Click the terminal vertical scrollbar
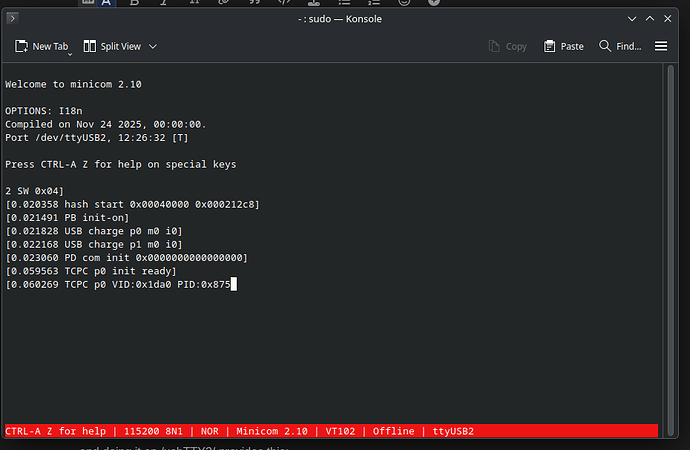 (670, 249)
